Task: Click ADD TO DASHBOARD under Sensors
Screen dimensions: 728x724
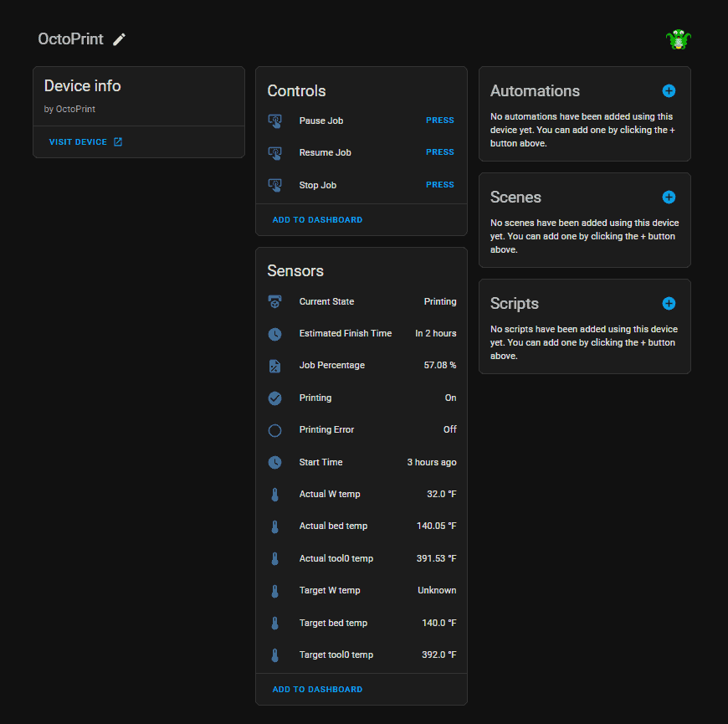Action: [x=317, y=690]
